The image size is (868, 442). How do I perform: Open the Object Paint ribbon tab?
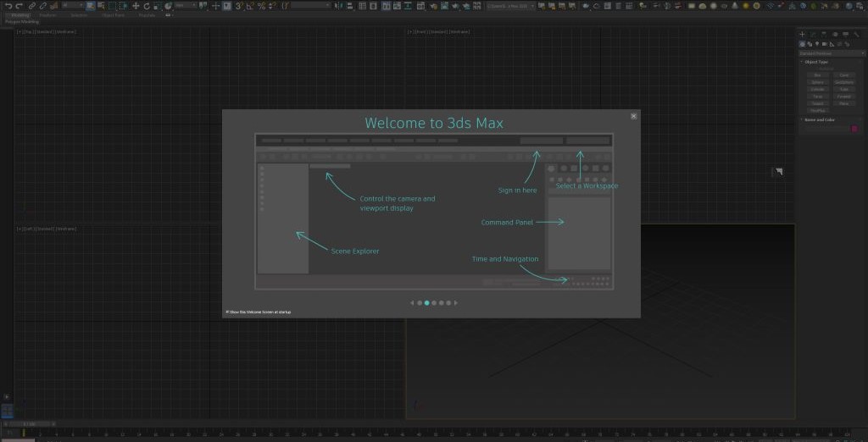pyautogui.click(x=113, y=15)
